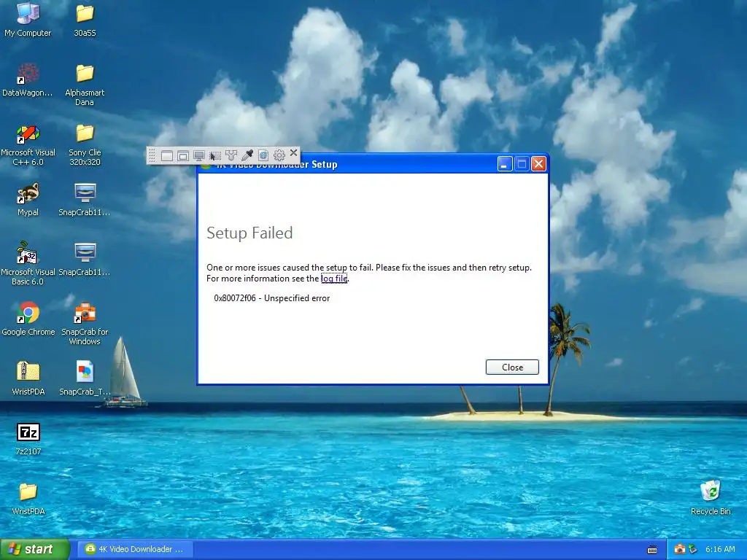The image size is (747, 560).
Task: Click SnapCrab social share icon
Action: click(231, 156)
